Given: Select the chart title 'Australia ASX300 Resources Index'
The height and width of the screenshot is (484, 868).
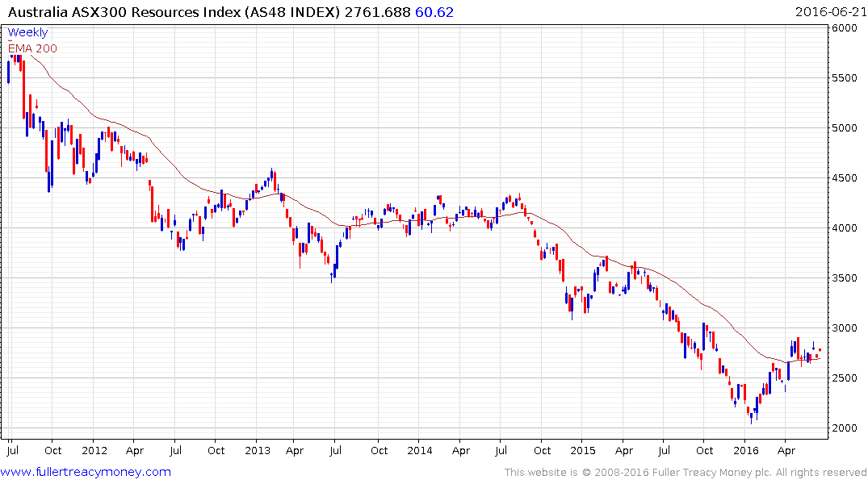Looking at the screenshot, I should pyautogui.click(x=124, y=12).
